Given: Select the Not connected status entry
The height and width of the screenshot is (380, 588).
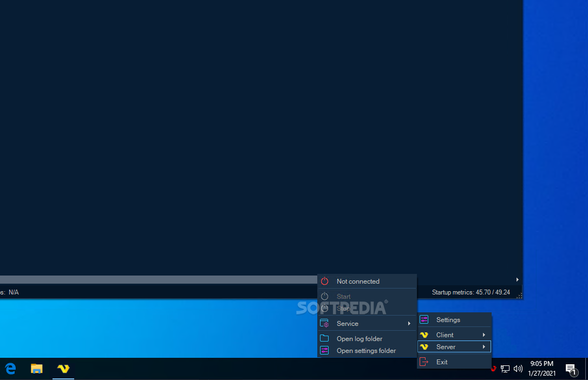Looking at the screenshot, I should coord(367,281).
